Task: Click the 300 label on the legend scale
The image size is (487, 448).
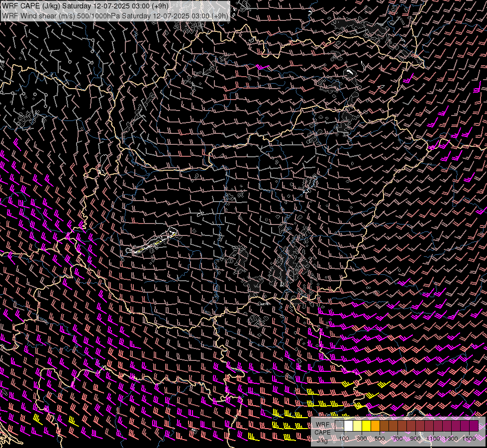Action: 362,439
